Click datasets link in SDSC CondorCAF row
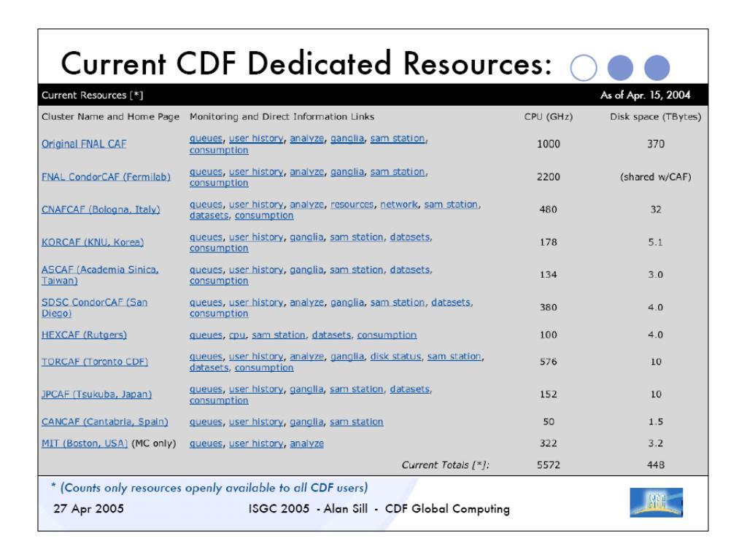 tap(451, 303)
